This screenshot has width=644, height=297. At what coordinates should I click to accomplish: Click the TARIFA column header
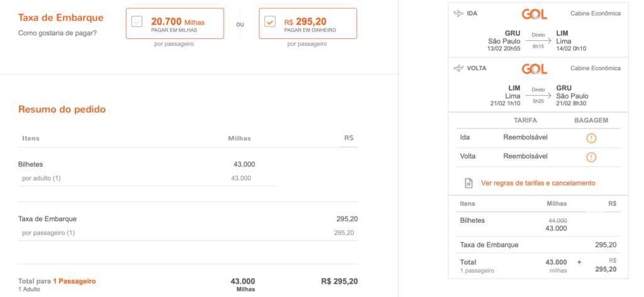525,120
